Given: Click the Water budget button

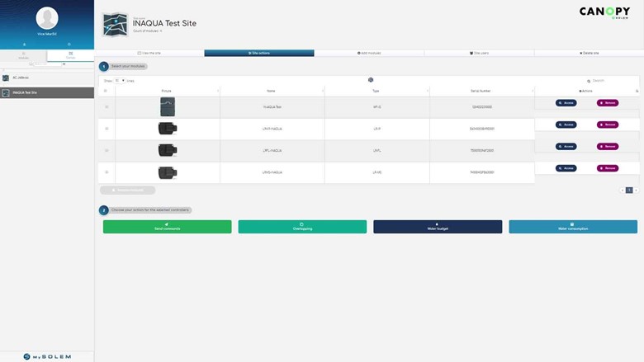Looking at the screenshot, I should point(438,227).
